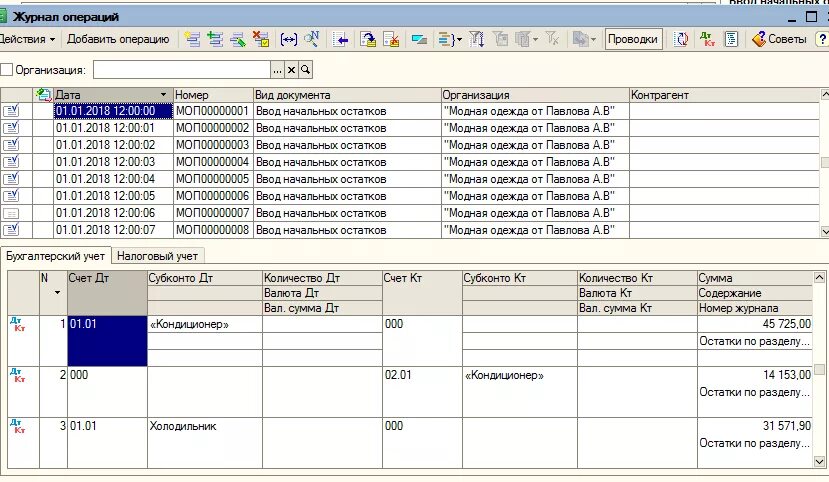
Task: Click the amount 45 725,00
Action: coord(786,324)
